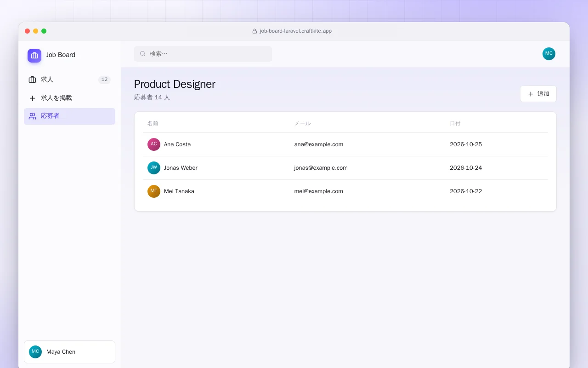
Task: Click the yellow minimize window button
Action: pyautogui.click(x=36, y=31)
